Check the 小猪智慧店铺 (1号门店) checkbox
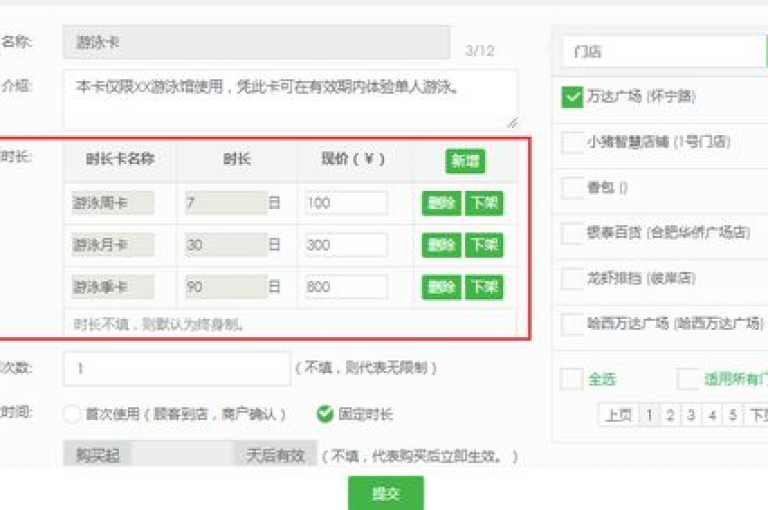Image resolution: width=768 pixels, height=510 pixels. (x=572, y=143)
